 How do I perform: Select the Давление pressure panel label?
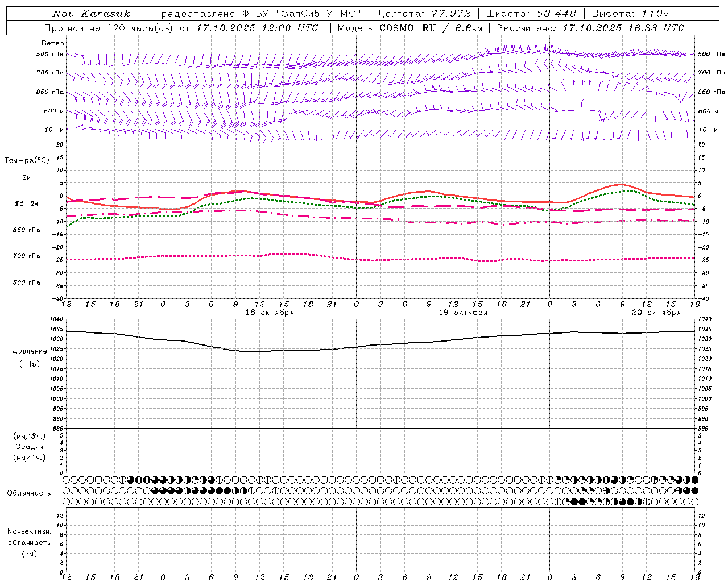pos(30,351)
